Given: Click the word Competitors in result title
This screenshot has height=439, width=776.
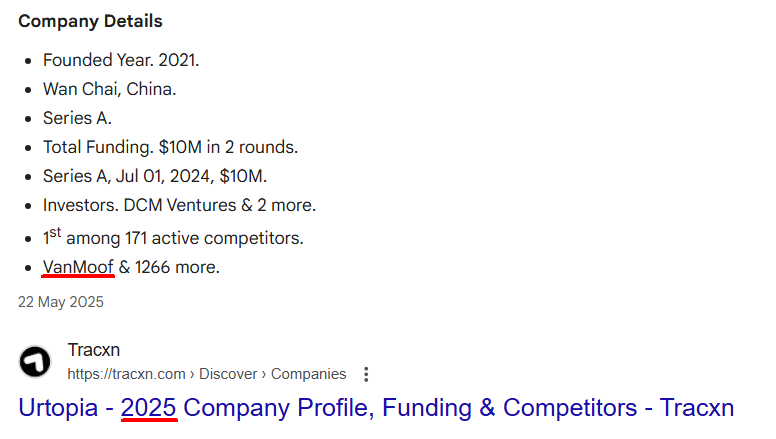Looking at the screenshot, I should pyautogui.click(x=570, y=408).
